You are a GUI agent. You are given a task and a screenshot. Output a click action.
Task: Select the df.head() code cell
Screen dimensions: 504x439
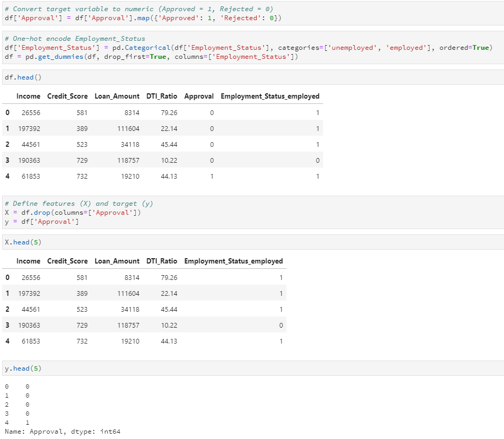pyautogui.click(x=252, y=77)
